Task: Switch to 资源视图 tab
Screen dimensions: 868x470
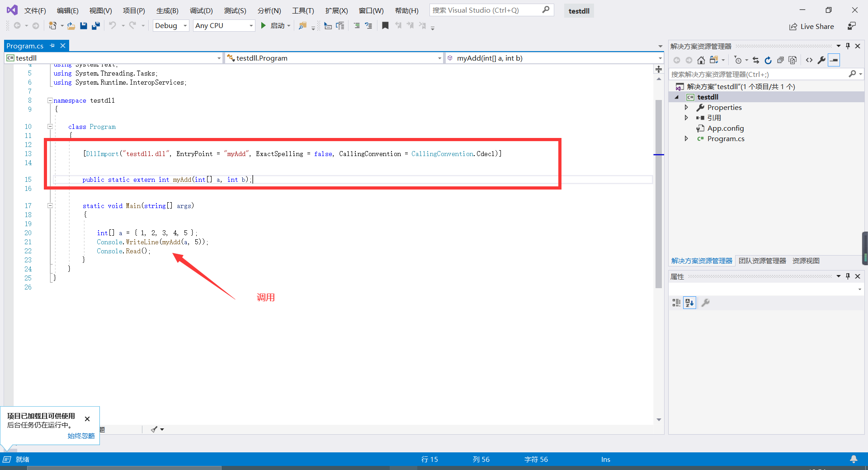Action: pyautogui.click(x=806, y=261)
